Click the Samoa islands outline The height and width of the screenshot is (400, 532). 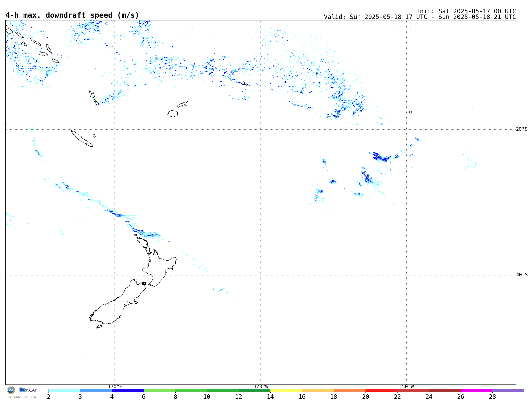[x=245, y=84]
